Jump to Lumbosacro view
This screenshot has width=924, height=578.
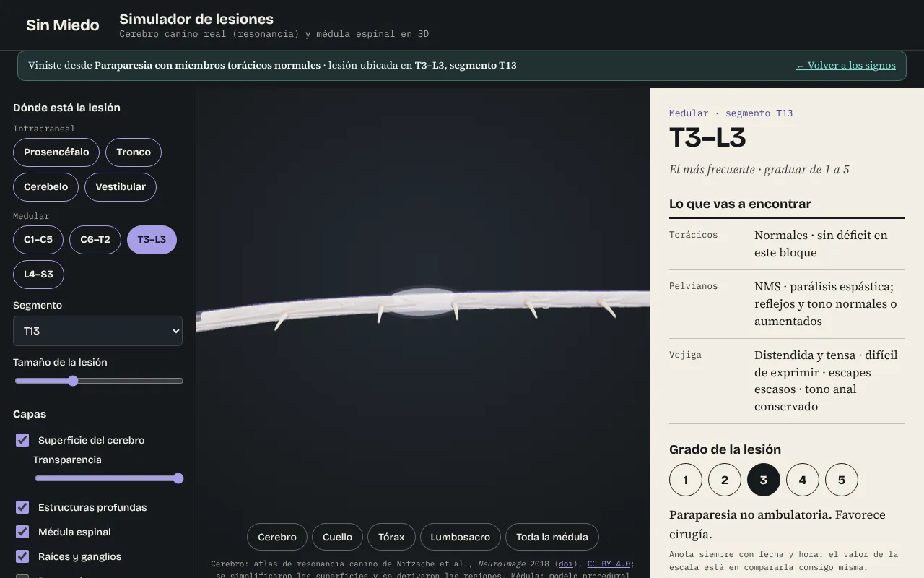[x=461, y=537]
